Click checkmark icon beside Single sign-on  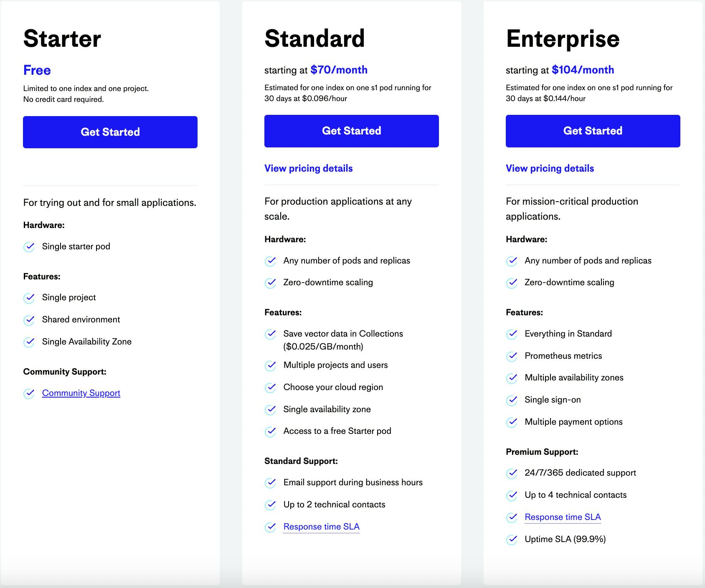click(512, 400)
